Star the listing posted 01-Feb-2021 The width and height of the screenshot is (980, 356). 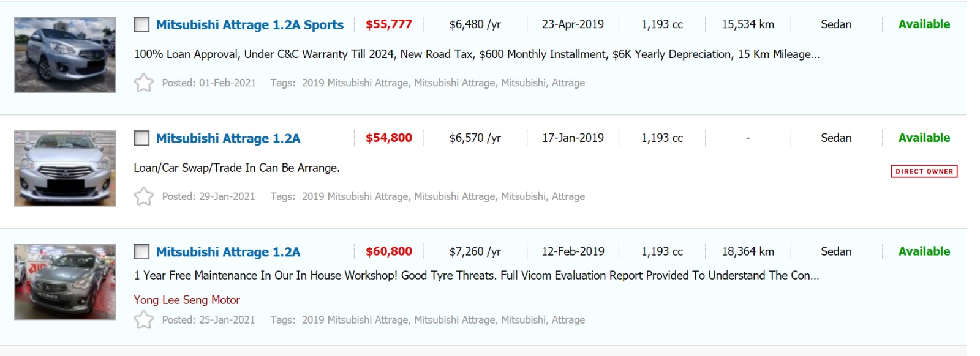(x=144, y=83)
